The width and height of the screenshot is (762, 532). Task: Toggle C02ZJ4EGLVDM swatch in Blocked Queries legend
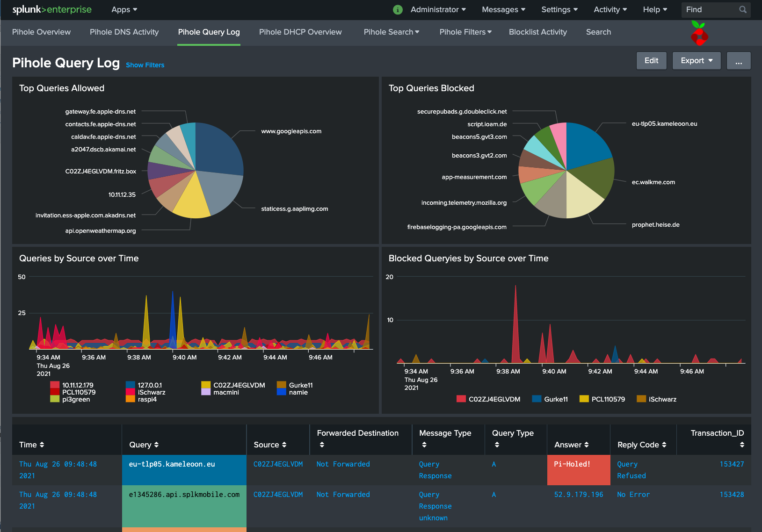[x=461, y=399]
